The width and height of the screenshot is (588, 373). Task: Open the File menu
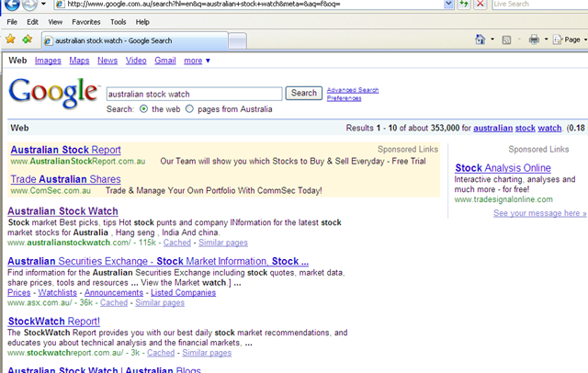pos(12,22)
